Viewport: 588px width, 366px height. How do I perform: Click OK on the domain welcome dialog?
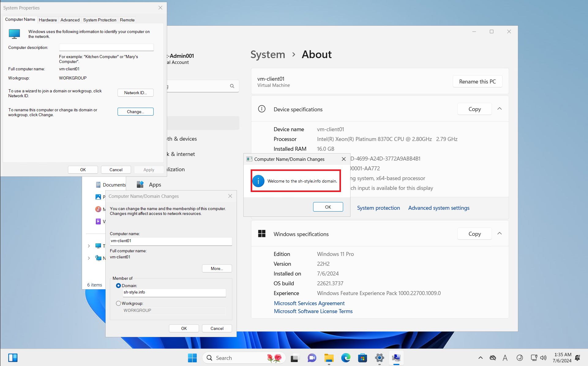pos(328,207)
